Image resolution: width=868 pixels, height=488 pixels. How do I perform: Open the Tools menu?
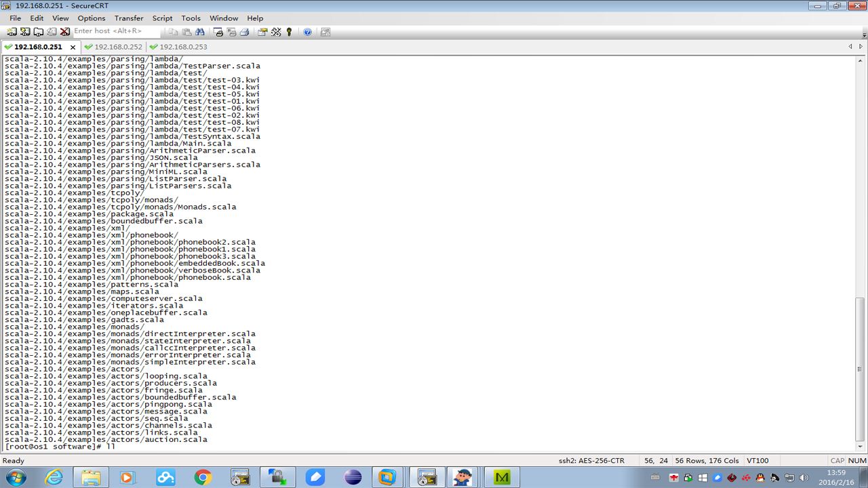click(191, 18)
